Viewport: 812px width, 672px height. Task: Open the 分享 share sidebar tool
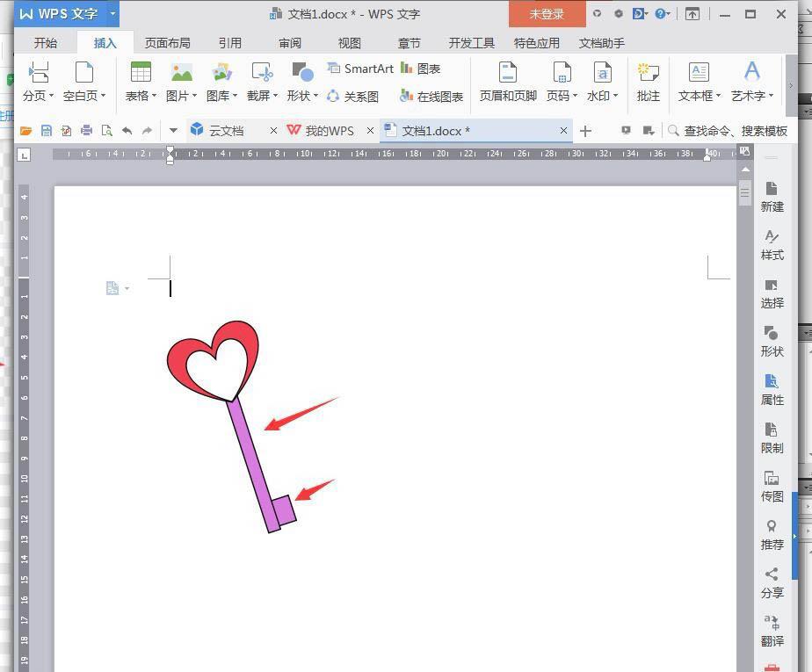click(x=772, y=582)
